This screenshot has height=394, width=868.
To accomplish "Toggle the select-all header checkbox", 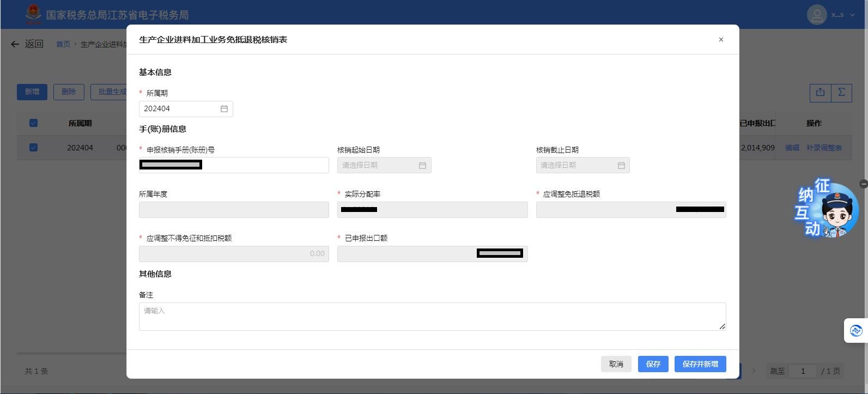I will (x=33, y=123).
